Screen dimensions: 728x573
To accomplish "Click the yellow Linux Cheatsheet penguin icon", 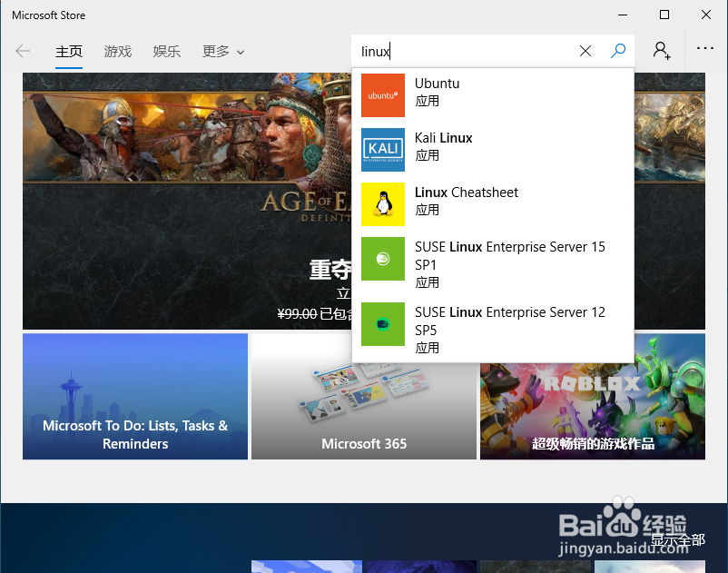I will (383, 204).
